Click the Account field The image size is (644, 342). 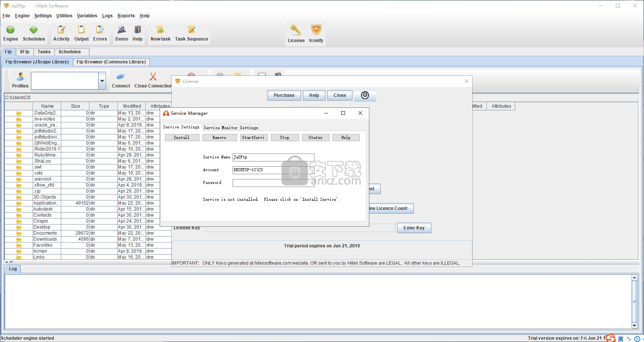(x=273, y=170)
